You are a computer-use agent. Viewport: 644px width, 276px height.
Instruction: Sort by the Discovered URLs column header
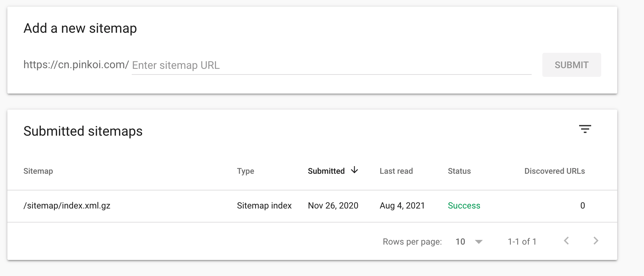pos(554,171)
